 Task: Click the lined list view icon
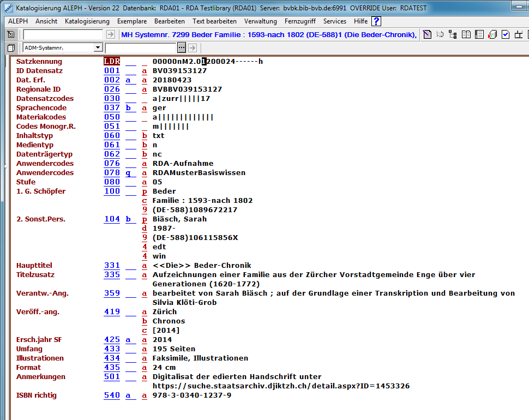coord(479,35)
